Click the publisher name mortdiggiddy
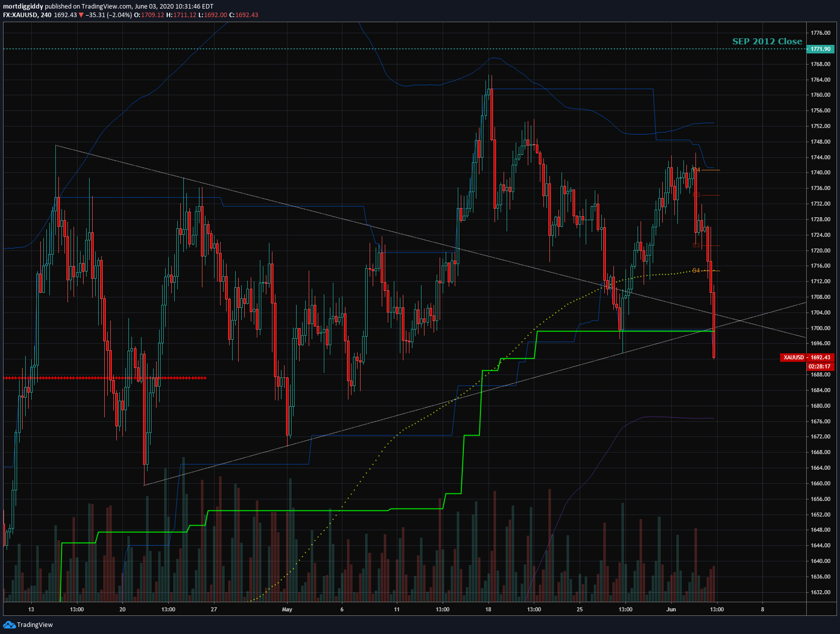Screen dimensions: 840x634 click(x=23, y=7)
